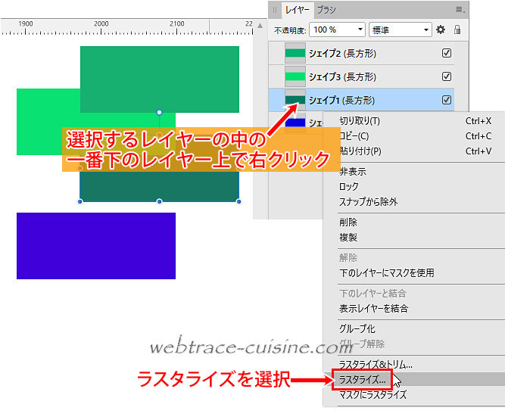Screen dimensions: 505x420
Task: Click the シェイプ3 layer thumbnail
Action: pos(295,76)
